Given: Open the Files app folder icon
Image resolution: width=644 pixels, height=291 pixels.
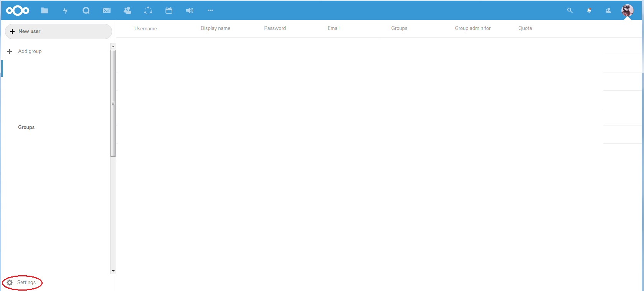Looking at the screenshot, I should (x=45, y=10).
